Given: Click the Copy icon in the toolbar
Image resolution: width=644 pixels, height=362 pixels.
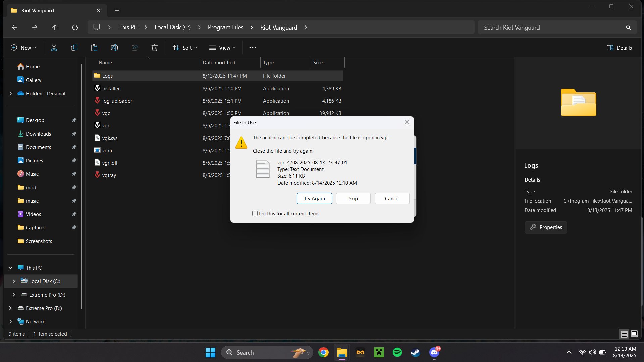Looking at the screenshot, I should pyautogui.click(x=74, y=48).
